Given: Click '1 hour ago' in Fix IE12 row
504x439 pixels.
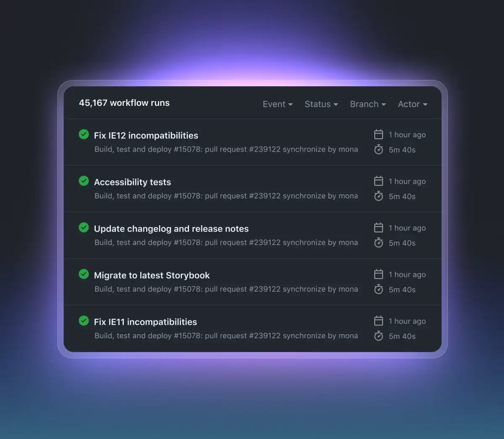Looking at the screenshot, I should tap(407, 135).
